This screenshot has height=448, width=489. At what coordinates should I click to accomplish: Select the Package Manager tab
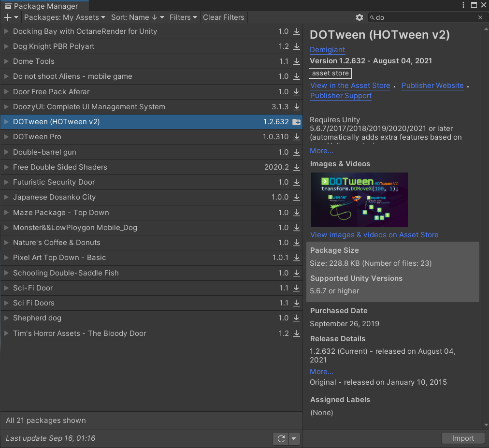(x=44, y=6)
